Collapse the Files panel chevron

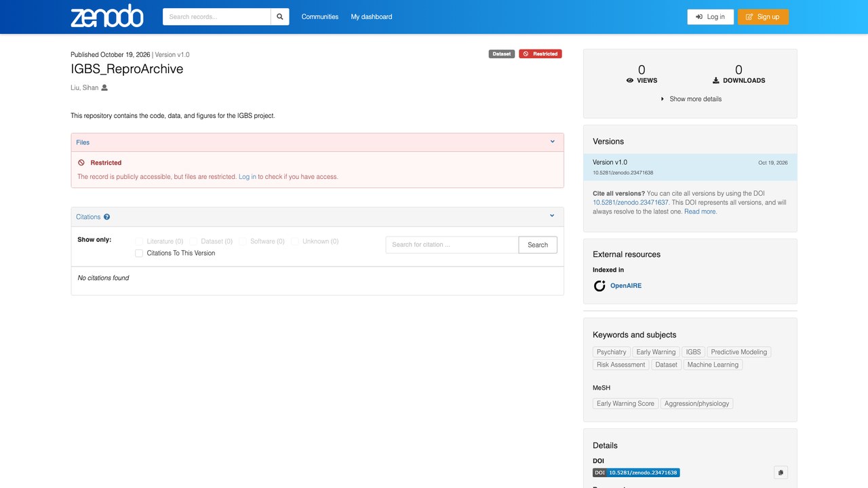click(x=553, y=142)
